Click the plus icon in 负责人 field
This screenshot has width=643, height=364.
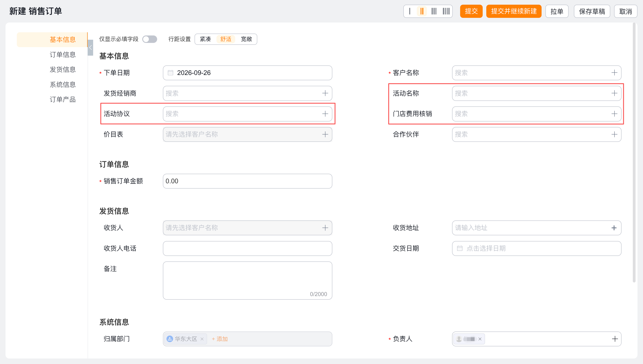point(615,339)
